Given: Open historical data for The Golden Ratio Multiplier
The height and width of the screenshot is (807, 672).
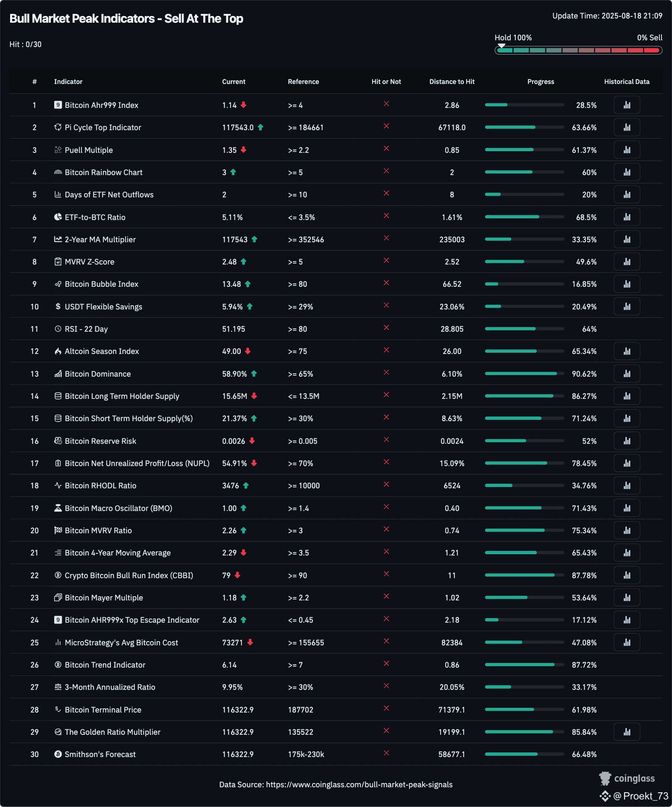Looking at the screenshot, I should point(627,732).
